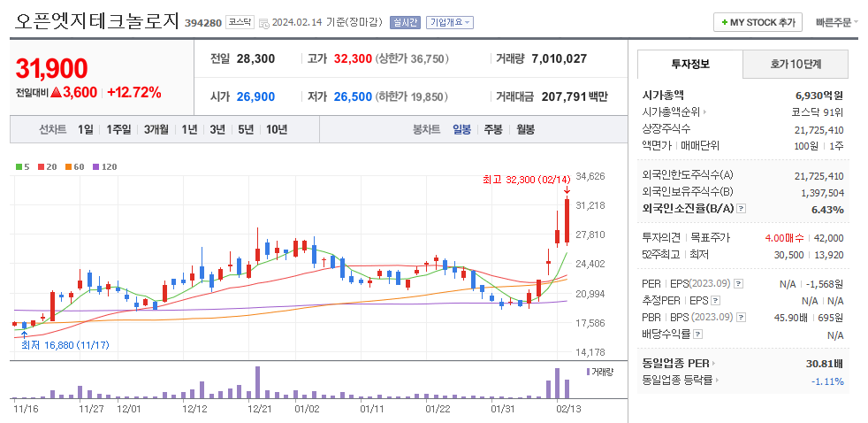The width and height of the screenshot is (868, 423).
Task: Click the 거래량 volume legend marker
Action: (588, 372)
